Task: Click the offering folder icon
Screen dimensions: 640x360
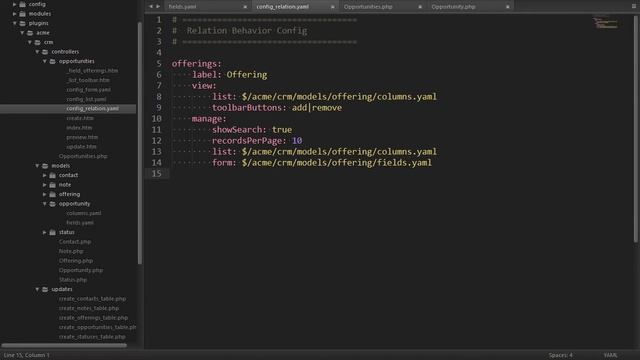Action: pos(53,194)
